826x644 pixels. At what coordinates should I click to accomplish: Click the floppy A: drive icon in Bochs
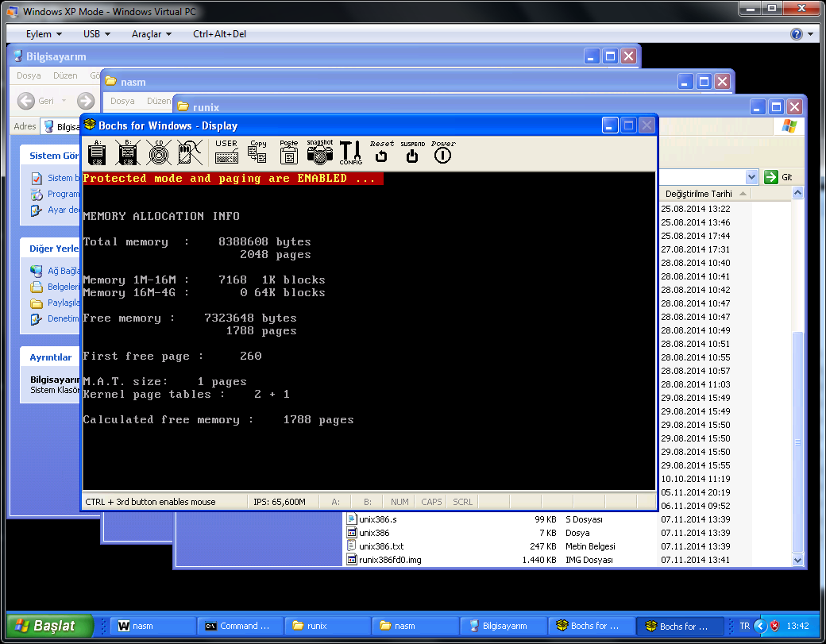point(97,152)
